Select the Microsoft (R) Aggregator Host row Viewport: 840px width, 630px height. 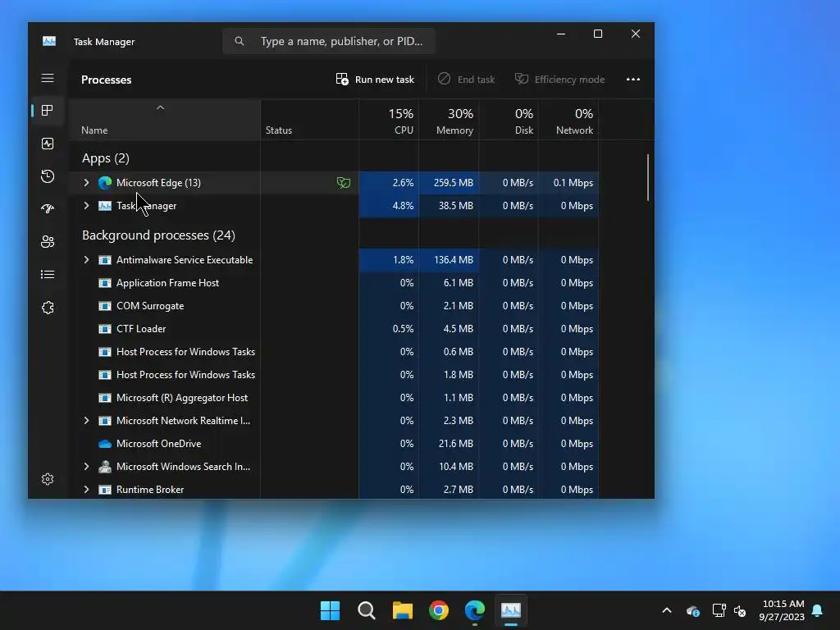(333, 398)
